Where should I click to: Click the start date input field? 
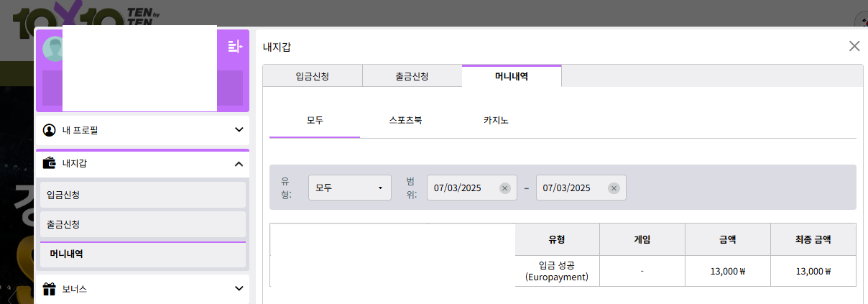click(x=463, y=188)
